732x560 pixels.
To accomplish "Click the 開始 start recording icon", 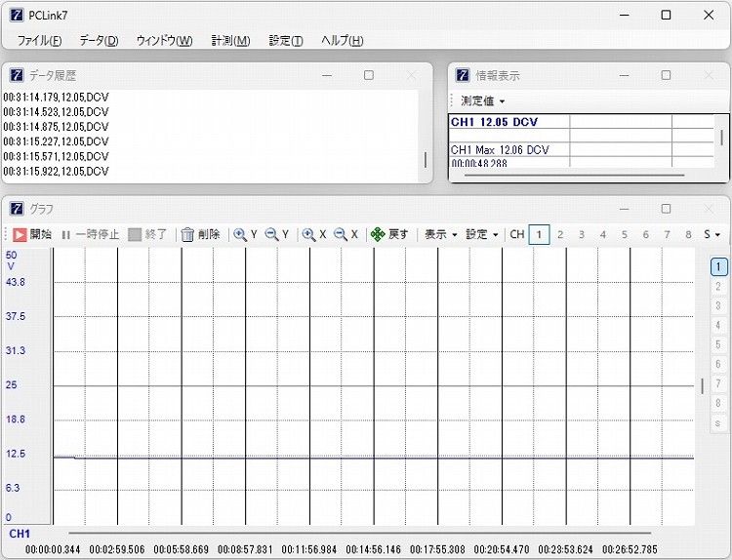I will pos(20,234).
